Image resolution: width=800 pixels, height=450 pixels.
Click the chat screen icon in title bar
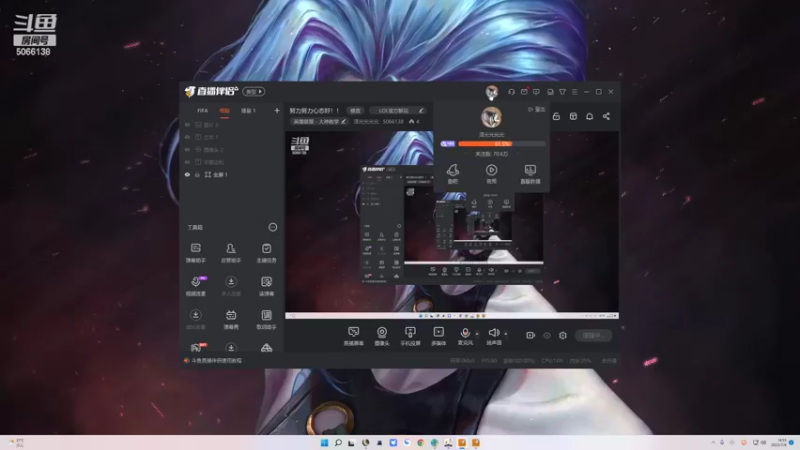click(x=536, y=92)
